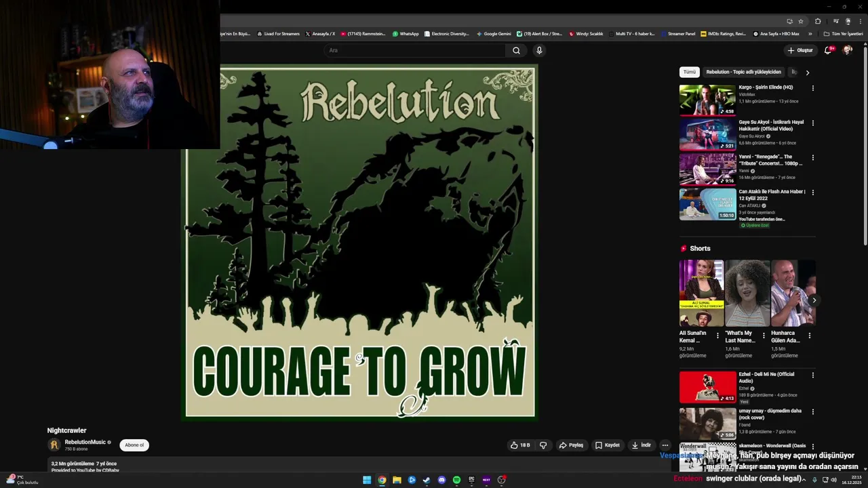868x488 pixels.
Task: Switch to Chrome in the taskbar
Action: 382,480
